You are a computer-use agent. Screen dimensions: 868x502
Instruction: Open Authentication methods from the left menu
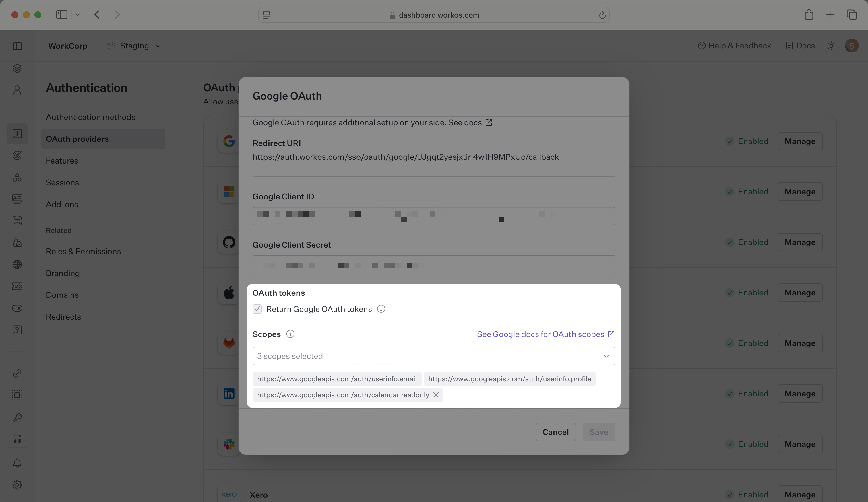pyautogui.click(x=91, y=117)
